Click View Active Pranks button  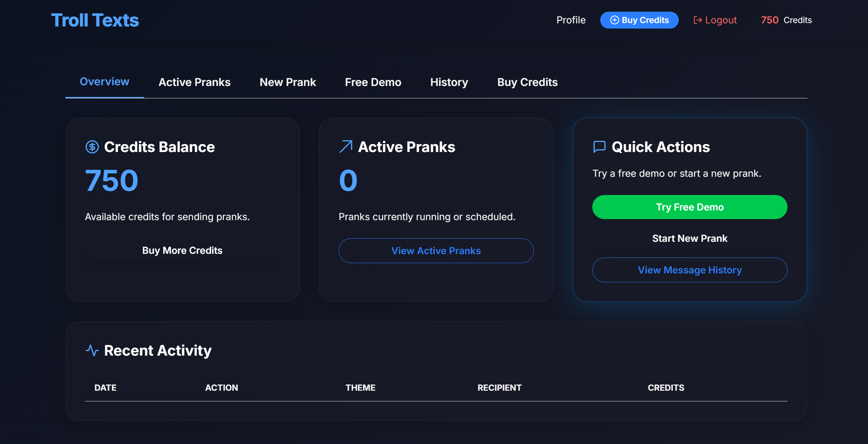(x=436, y=251)
